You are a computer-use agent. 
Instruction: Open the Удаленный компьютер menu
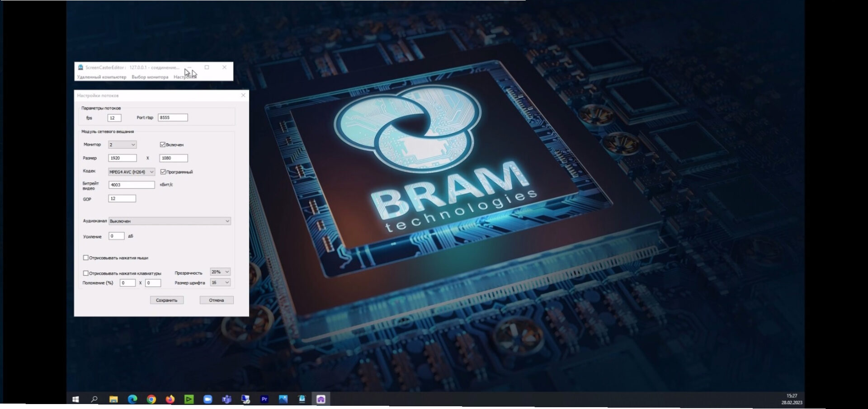pos(102,77)
